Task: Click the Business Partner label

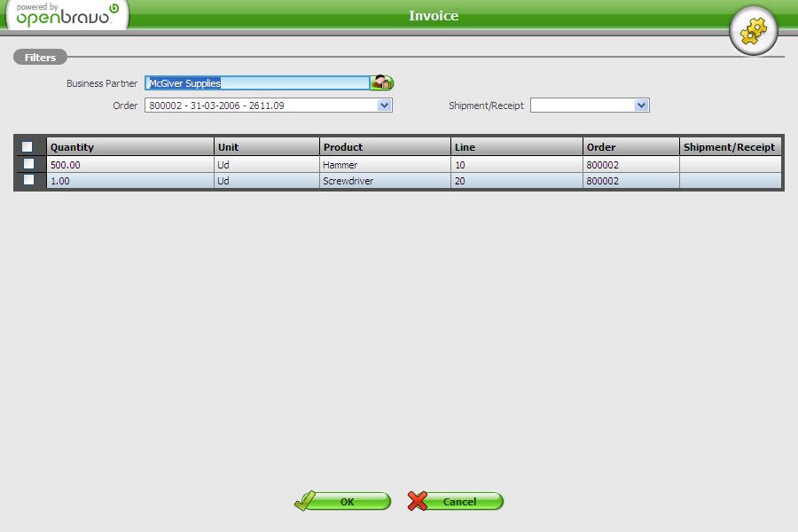Action: pyautogui.click(x=102, y=83)
